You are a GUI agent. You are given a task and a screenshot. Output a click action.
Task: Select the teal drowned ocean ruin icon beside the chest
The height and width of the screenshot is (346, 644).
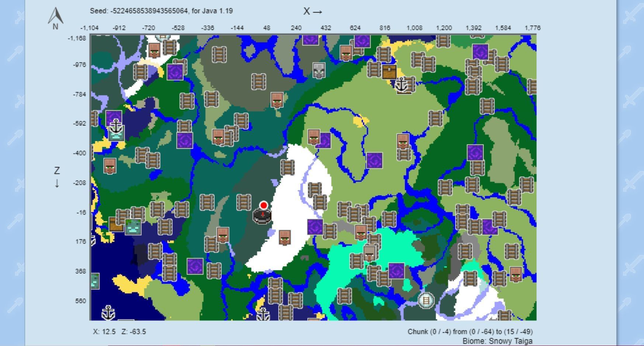(x=133, y=226)
